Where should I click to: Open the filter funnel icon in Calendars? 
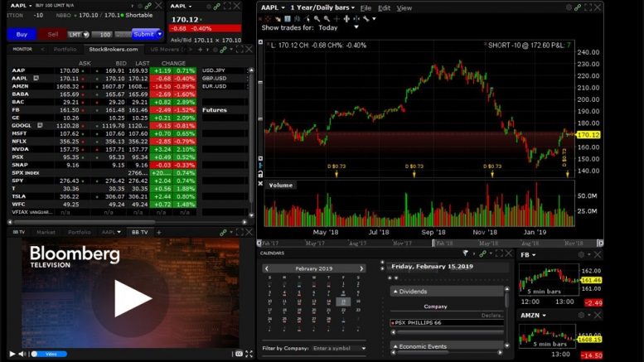pyautogui.click(x=465, y=253)
